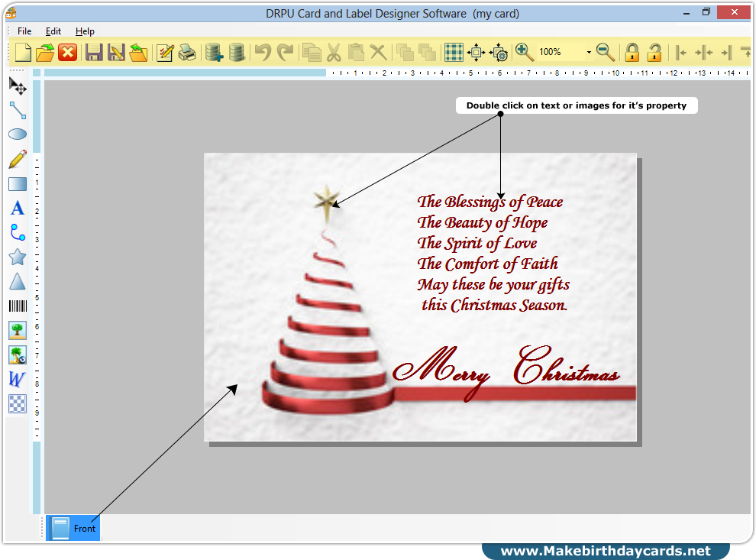756x560 pixels.
Task: Undo the last action
Action: click(263, 52)
